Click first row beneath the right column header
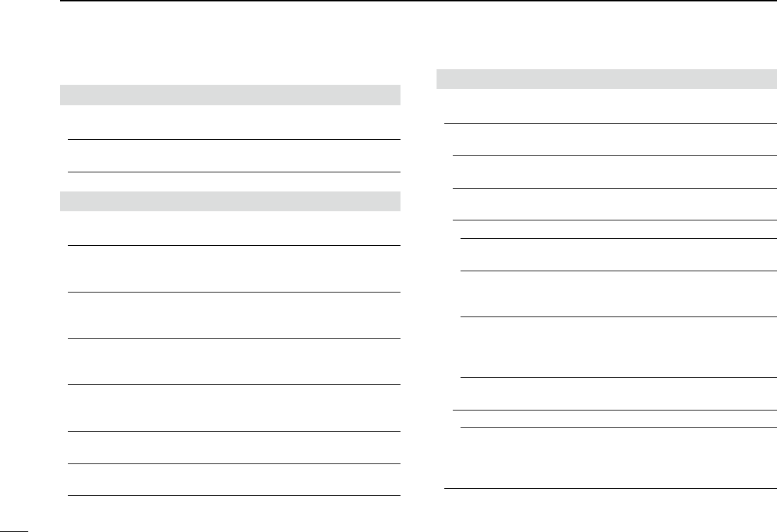Viewport: 777px width, 532px height. [x=607, y=107]
